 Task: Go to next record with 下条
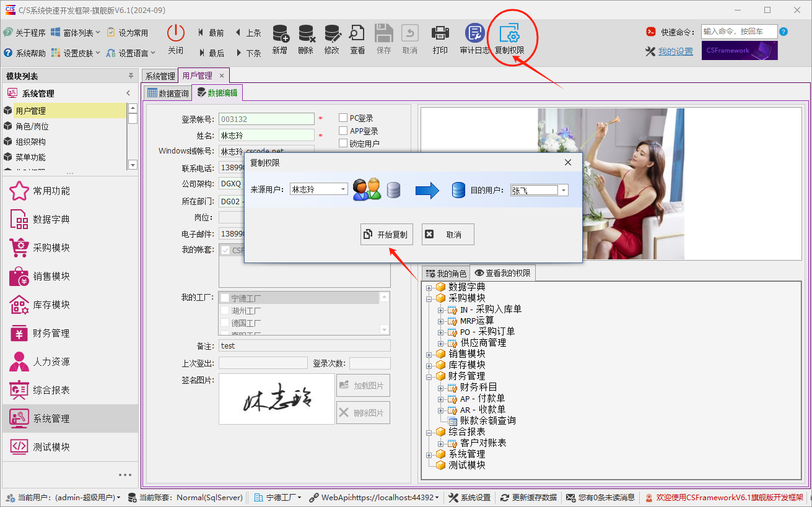click(248, 53)
